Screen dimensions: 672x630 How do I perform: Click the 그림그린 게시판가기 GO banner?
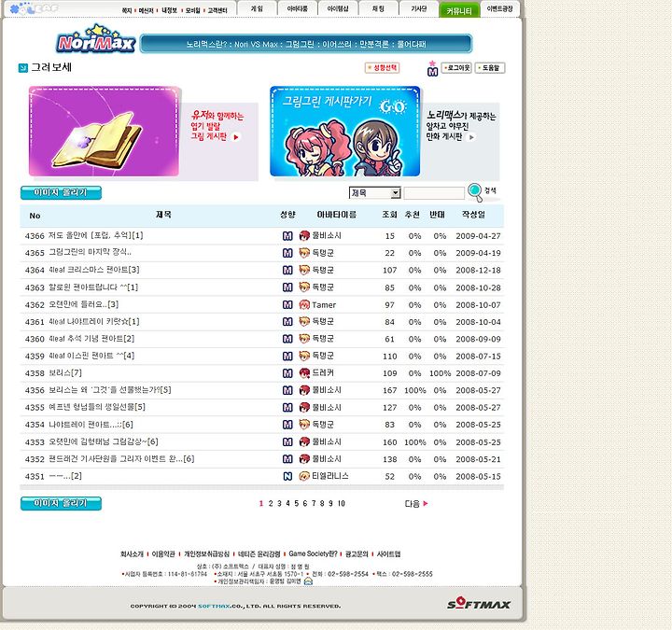(345, 132)
